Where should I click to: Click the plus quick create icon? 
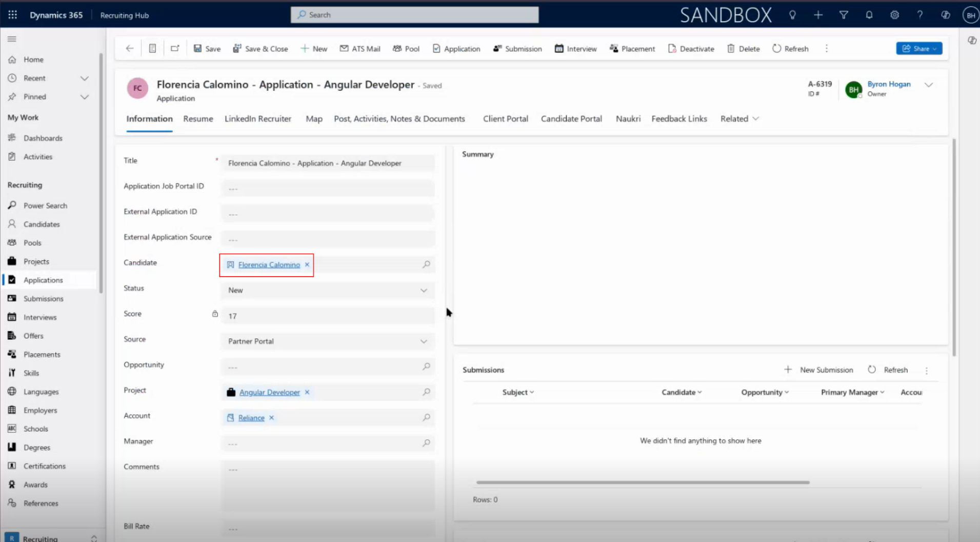point(818,15)
